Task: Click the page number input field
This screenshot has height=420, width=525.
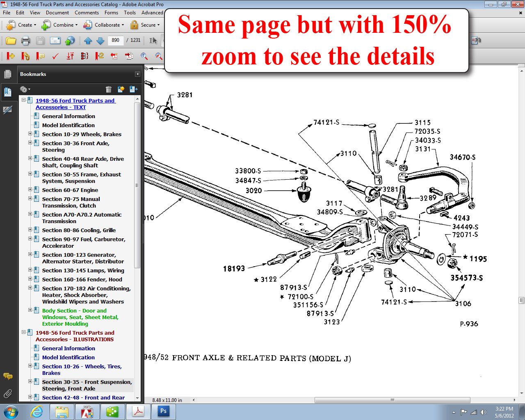Action: 116,40
